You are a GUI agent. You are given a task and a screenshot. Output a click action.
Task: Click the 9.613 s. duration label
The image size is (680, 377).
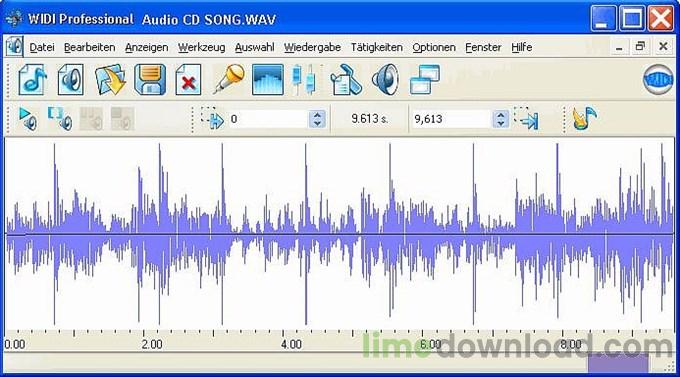coord(369,119)
